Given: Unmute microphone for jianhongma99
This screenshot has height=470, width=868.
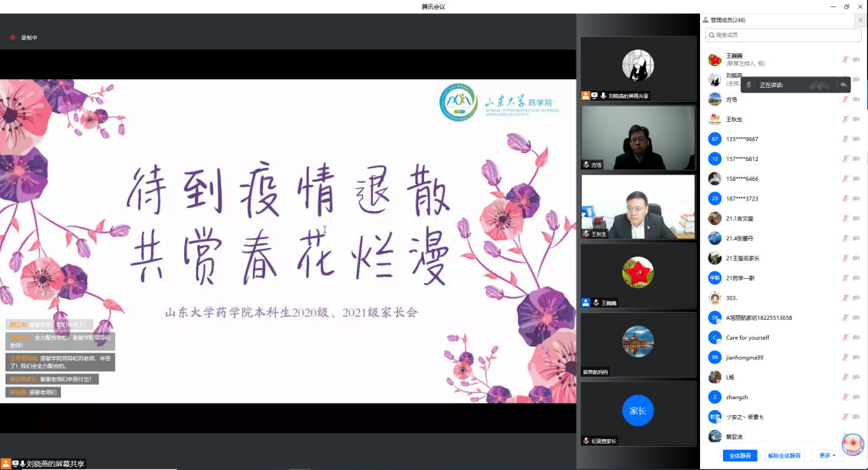Looking at the screenshot, I should (845, 358).
